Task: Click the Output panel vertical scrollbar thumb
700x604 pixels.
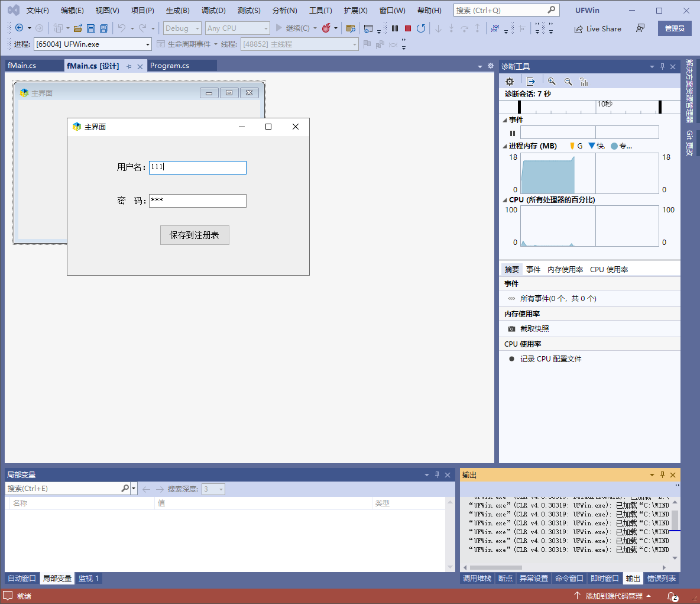Action: pos(675,521)
